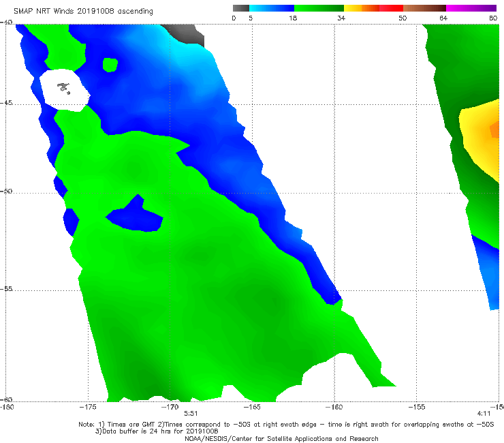Screen dimensions: 504x443
Task: Click the longitude label '-170'
Action: 170,407
